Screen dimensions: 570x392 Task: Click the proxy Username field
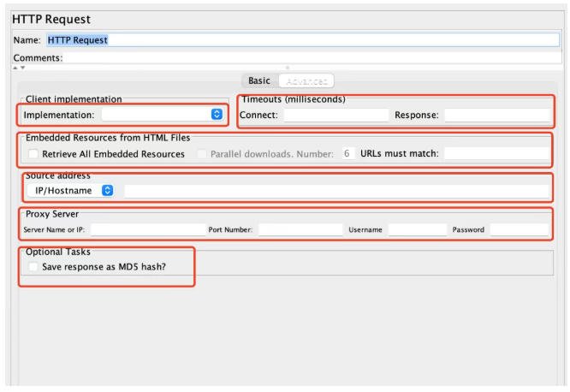pyautogui.click(x=418, y=229)
